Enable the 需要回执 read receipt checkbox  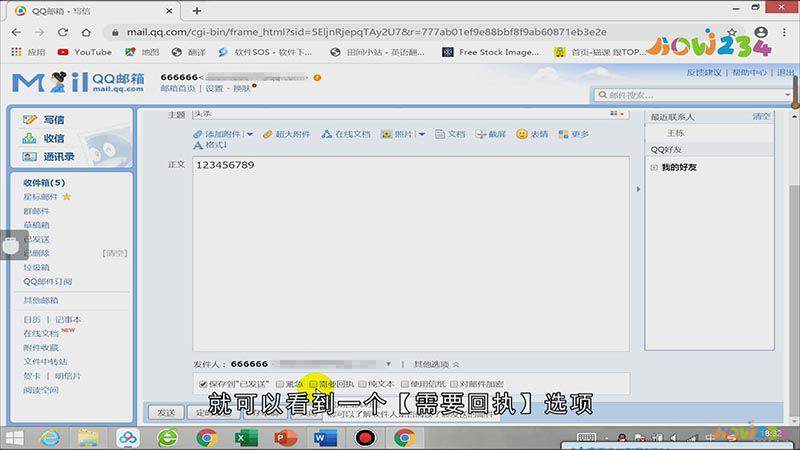pyautogui.click(x=313, y=384)
